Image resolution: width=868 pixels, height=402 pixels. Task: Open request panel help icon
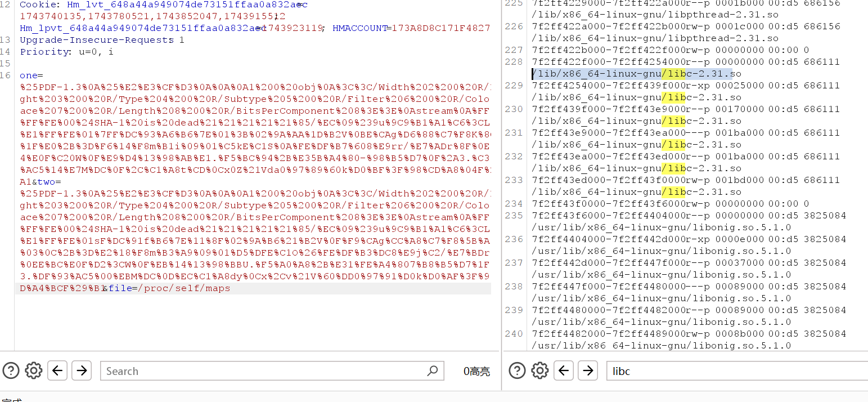pyautogui.click(x=11, y=370)
